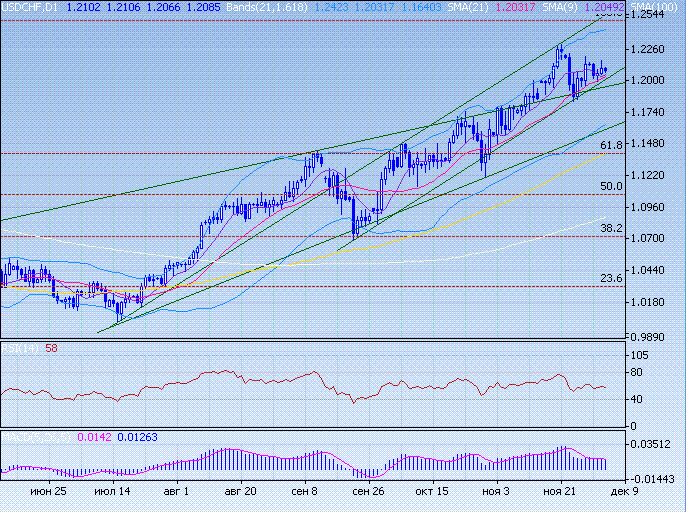Select the 0.9890 price axis value
Screen dimensions: 686x512
point(649,339)
